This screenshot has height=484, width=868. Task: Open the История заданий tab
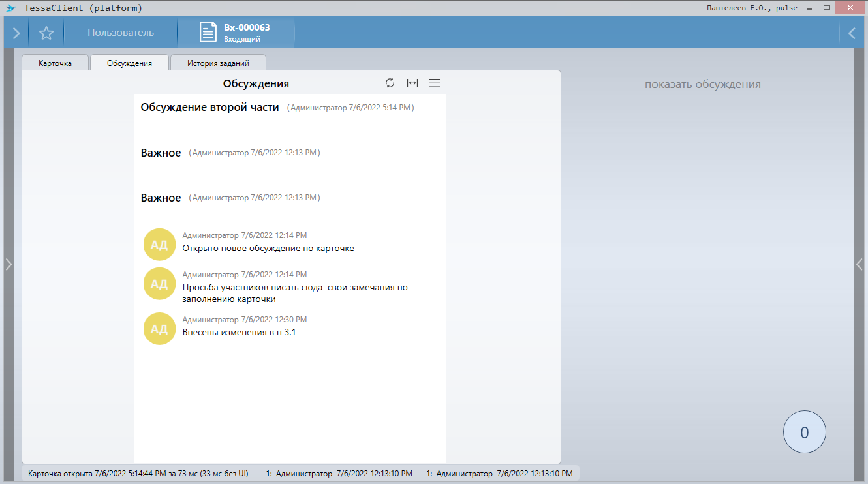tap(218, 63)
